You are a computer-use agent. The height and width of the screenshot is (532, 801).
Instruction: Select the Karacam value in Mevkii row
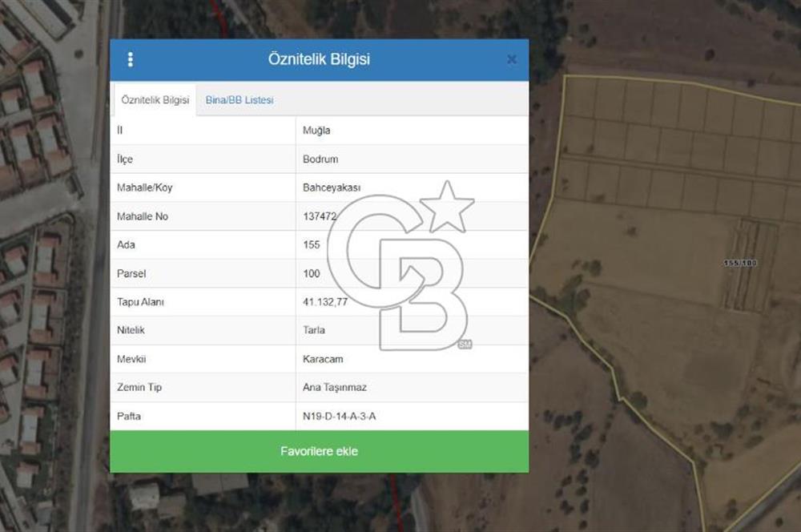click(323, 359)
